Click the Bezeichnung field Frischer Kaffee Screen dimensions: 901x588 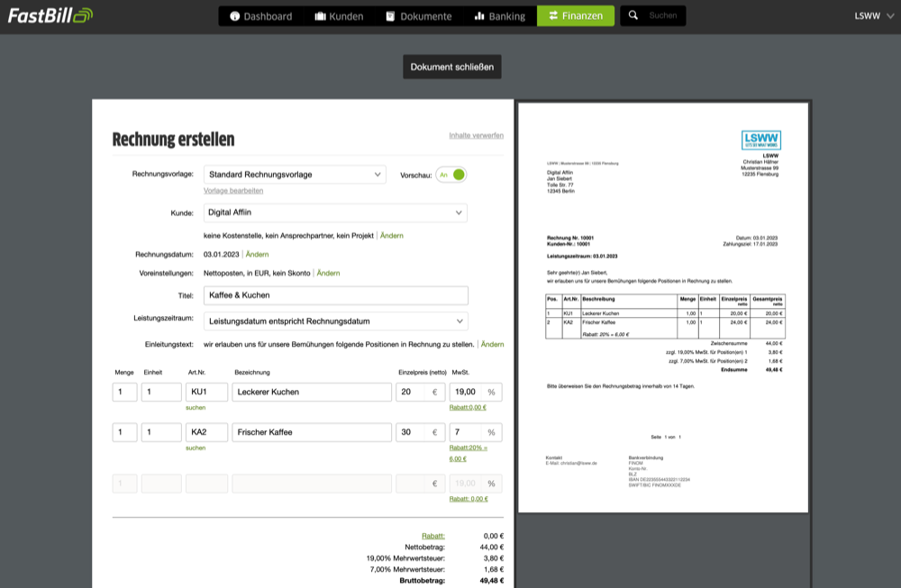pyautogui.click(x=312, y=432)
